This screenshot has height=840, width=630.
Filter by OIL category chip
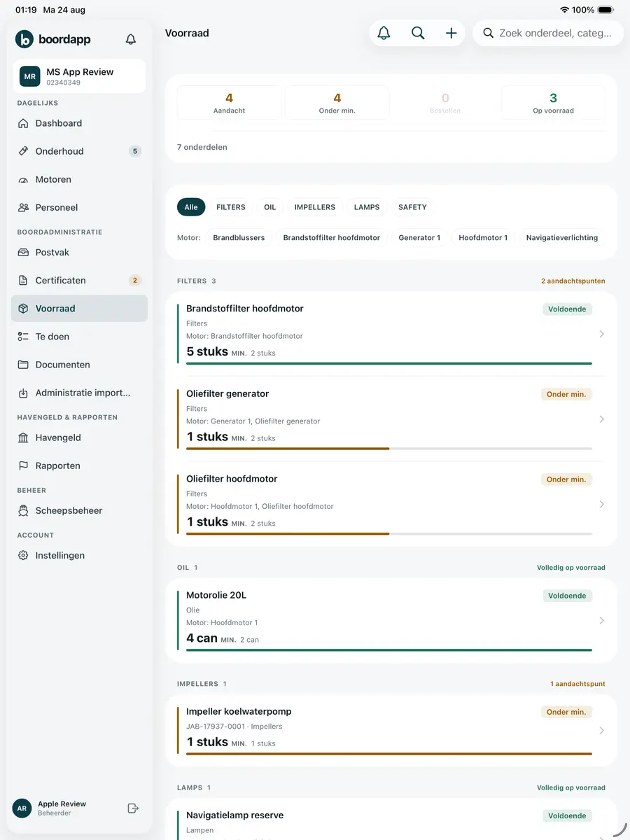(x=270, y=207)
